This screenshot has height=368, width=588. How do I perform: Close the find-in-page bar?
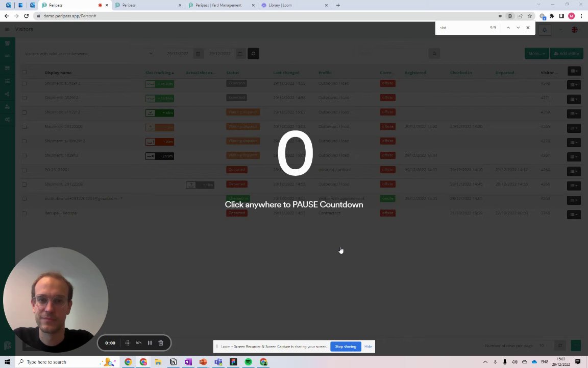[x=528, y=28]
